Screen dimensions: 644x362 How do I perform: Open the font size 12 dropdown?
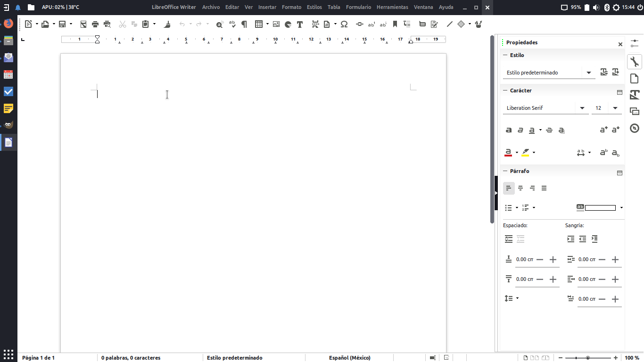click(x=615, y=108)
